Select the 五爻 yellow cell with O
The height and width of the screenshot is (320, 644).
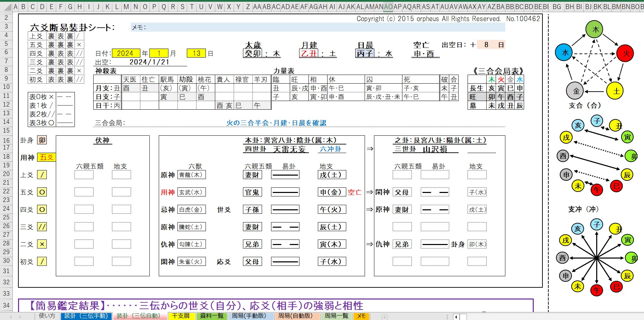(x=42, y=192)
